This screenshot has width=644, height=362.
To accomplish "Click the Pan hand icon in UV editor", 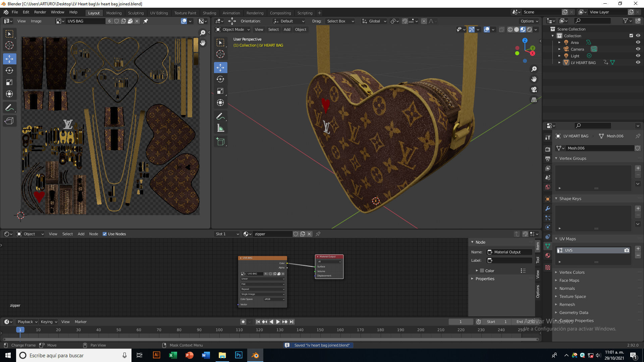I will (x=203, y=43).
